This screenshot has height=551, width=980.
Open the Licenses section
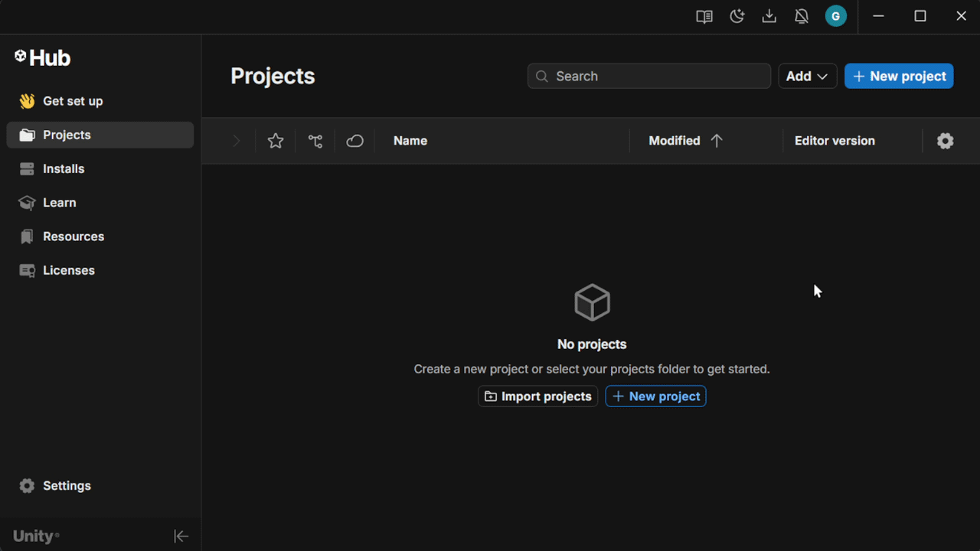[x=68, y=270]
